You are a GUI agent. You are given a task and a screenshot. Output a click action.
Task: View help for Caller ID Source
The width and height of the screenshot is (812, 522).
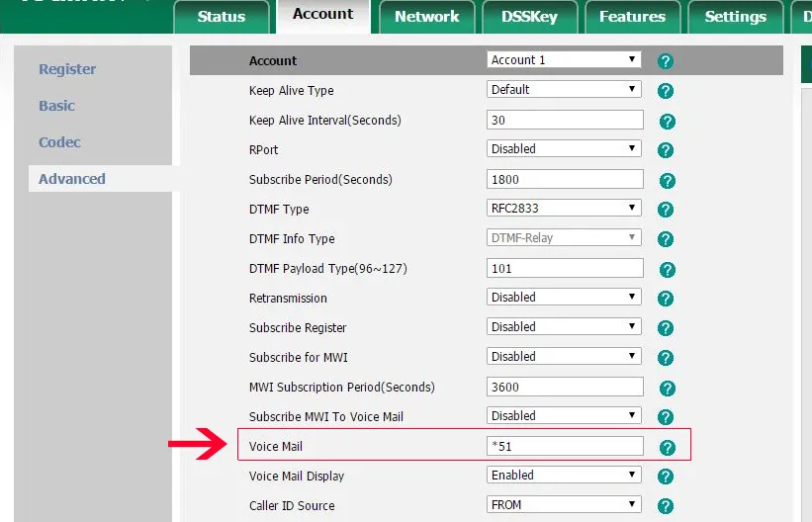pos(666,506)
